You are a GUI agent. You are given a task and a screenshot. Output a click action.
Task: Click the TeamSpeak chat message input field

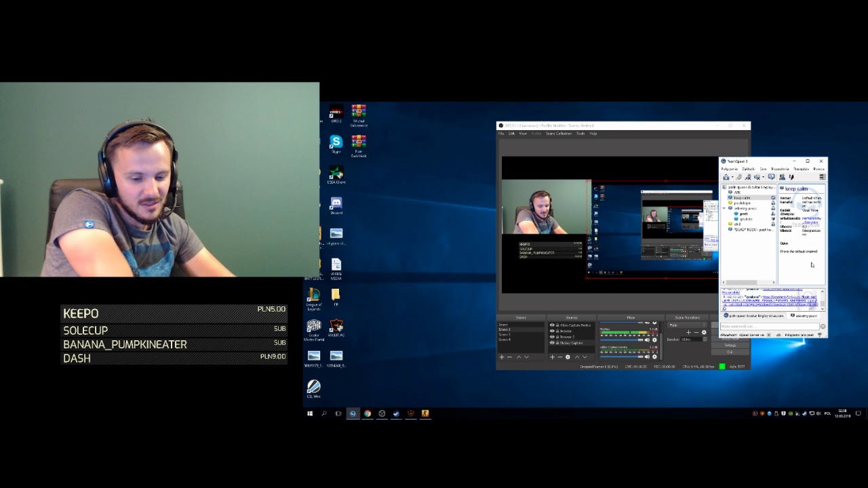point(770,326)
